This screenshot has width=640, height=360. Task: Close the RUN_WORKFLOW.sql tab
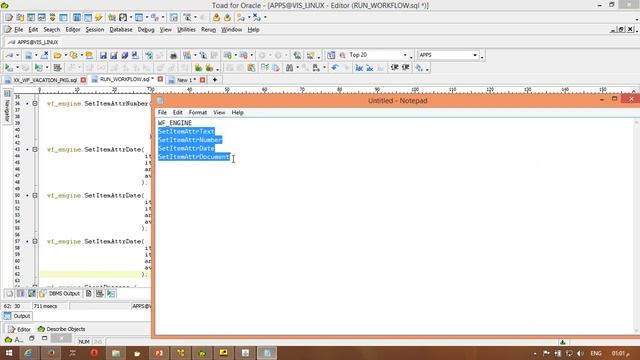tap(160, 80)
